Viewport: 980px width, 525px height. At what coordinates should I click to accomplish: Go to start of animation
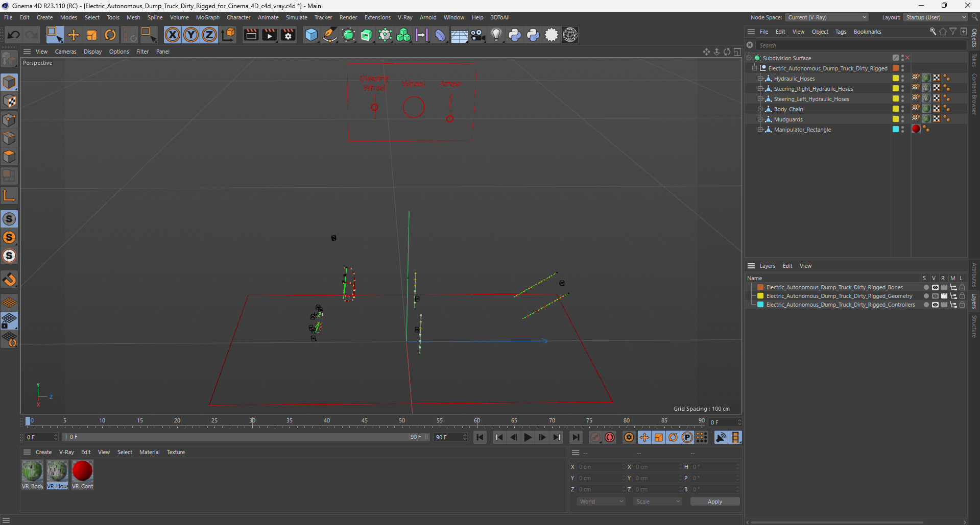pos(480,437)
